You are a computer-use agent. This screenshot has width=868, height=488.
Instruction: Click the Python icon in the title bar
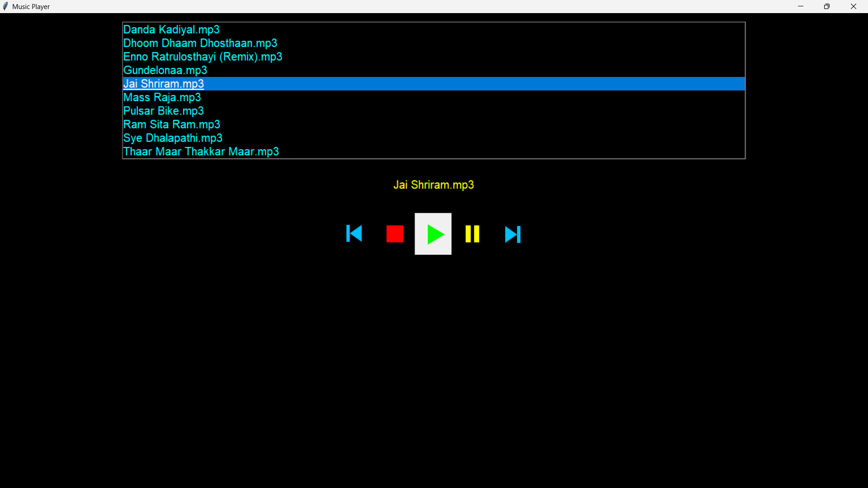pos(5,6)
